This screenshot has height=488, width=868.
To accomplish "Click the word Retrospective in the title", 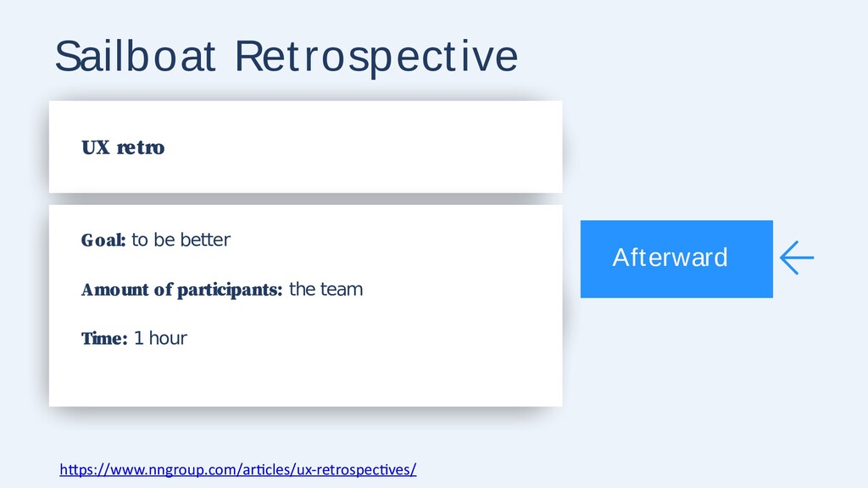I will click(377, 58).
